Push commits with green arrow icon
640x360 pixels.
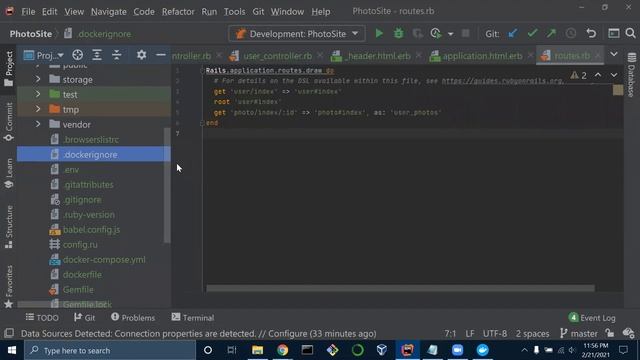click(551, 33)
